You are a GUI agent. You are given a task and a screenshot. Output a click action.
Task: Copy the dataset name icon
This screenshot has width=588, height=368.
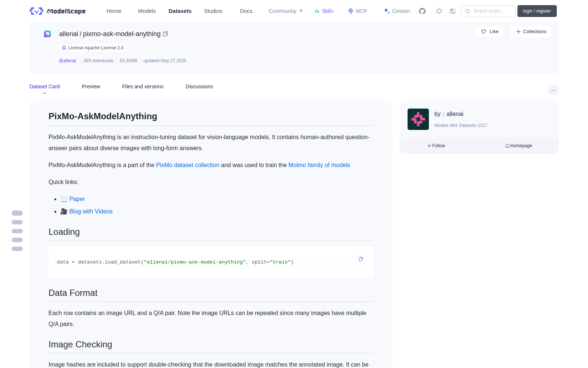pyautogui.click(x=165, y=34)
